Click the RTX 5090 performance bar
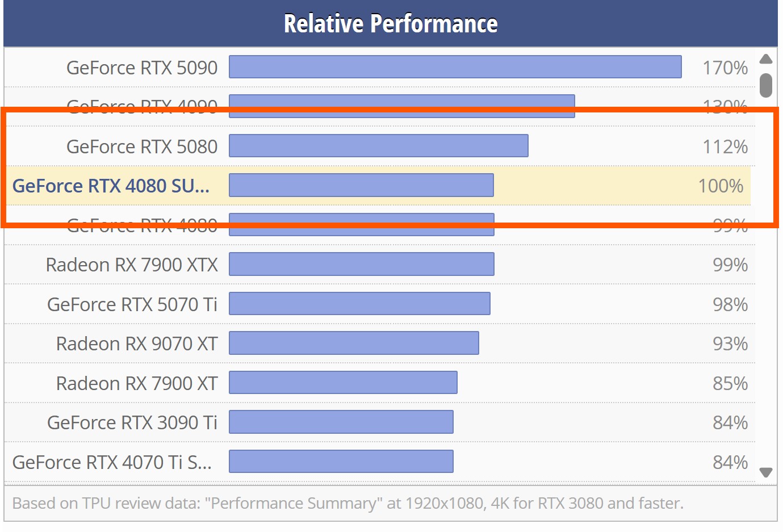The image size is (783, 532). click(455, 67)
